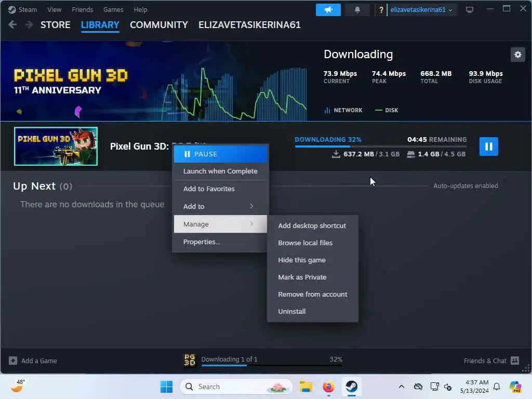Screen dimensions: 532x399
Task: Open the Games menu
Action: click(113, 9)
